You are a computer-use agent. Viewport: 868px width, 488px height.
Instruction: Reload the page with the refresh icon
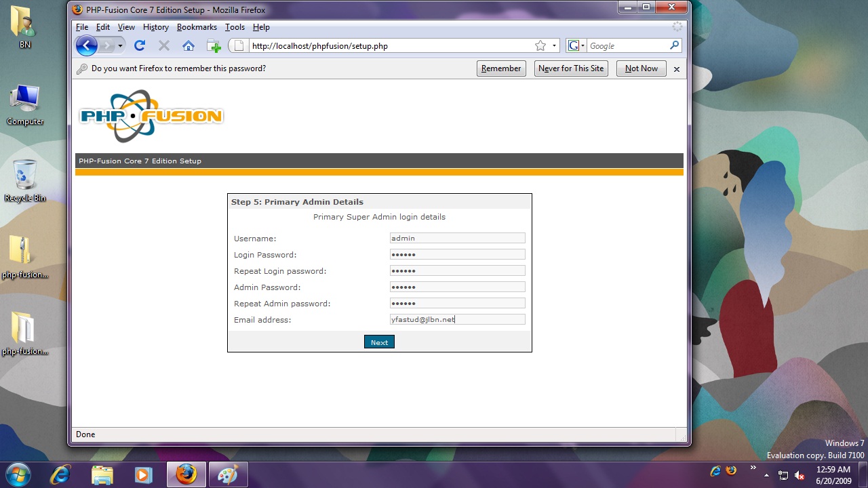pyautogui.click(x=140, y=46)
